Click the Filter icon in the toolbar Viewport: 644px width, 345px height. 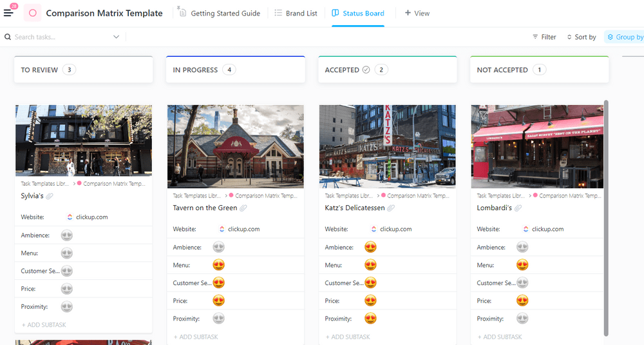[x=535, y=37]
